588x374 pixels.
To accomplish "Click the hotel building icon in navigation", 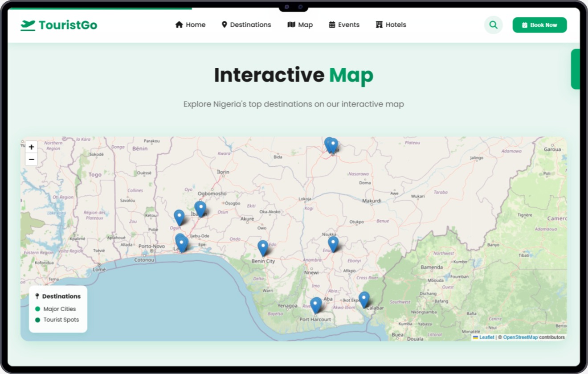I will (379, 25).
